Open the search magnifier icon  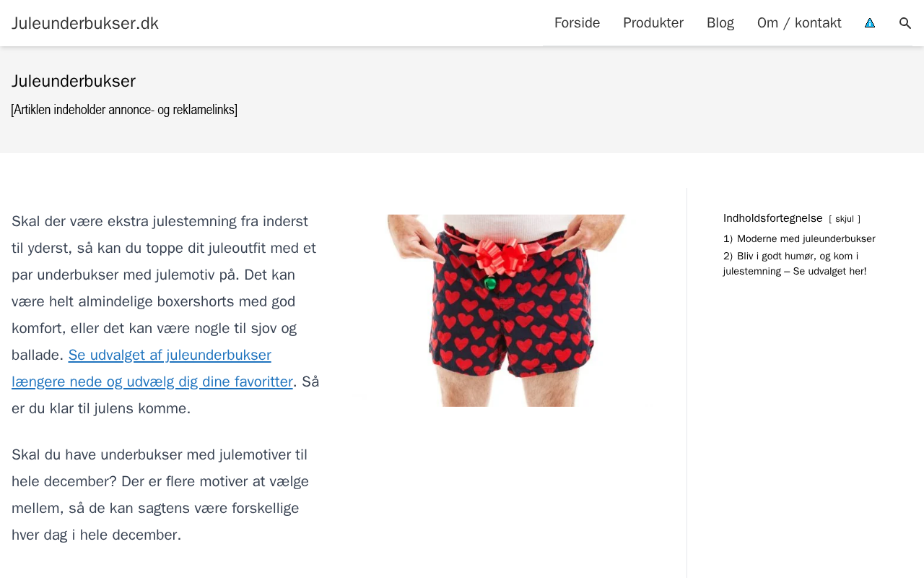(905, 23)
